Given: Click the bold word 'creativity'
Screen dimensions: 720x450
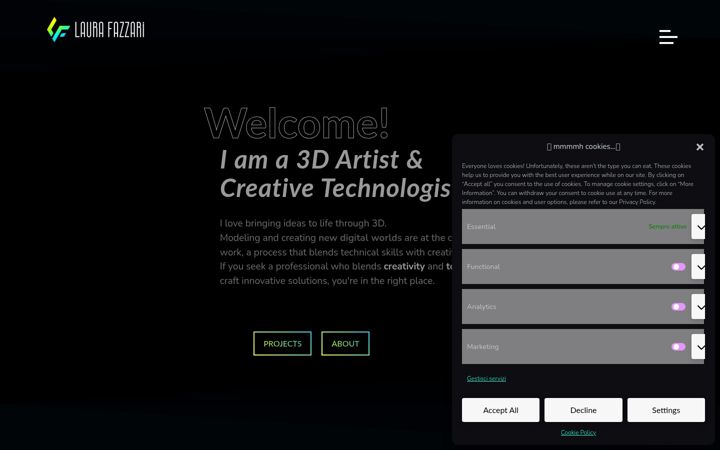Looking at the screenshot, I should (404, 266).
